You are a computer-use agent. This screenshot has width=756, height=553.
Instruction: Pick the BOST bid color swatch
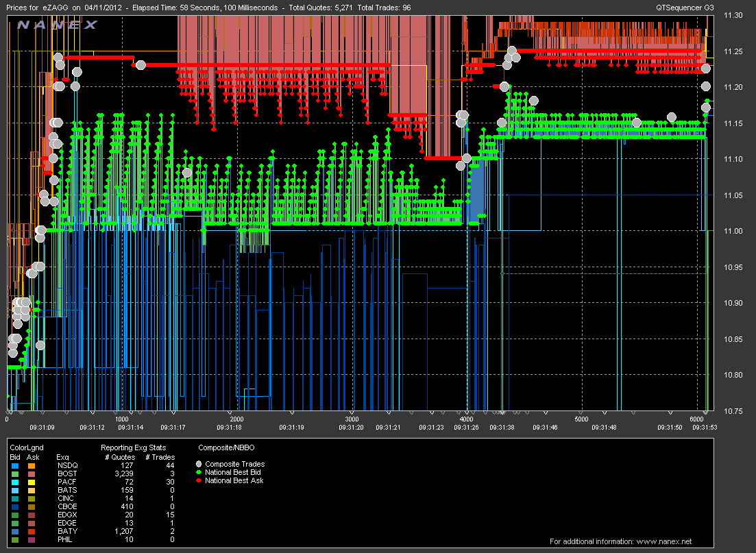[x=15, y=474]
